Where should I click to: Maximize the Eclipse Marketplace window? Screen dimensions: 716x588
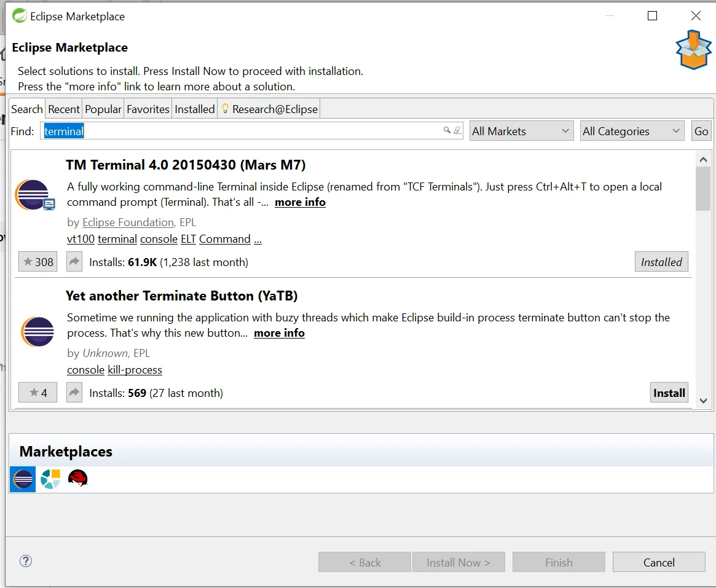point(653,16)
